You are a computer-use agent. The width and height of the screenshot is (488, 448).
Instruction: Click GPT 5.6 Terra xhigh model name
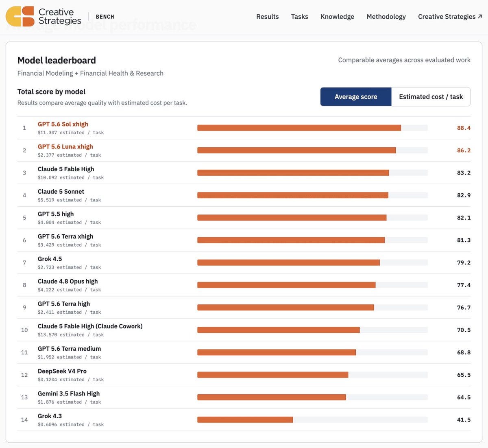coord(65,236)
